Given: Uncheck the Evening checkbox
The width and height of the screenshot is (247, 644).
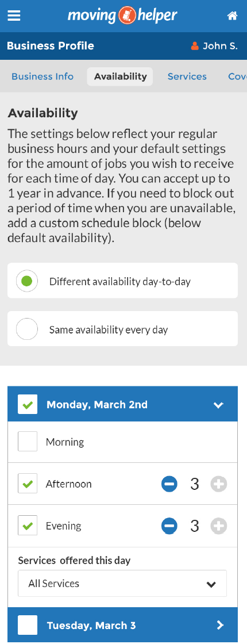Looking at the screenshot, I should tap(28, 526).
